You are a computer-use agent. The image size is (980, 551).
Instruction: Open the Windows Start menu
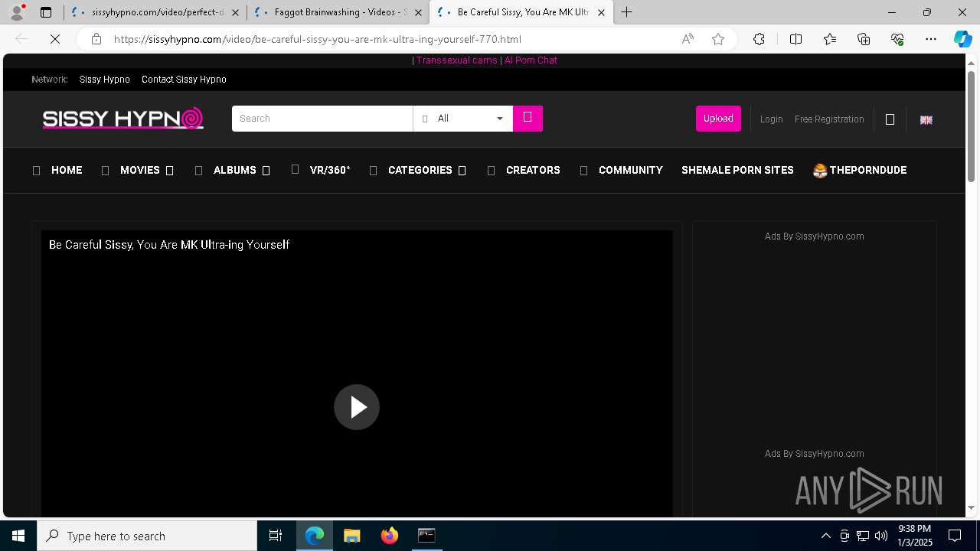18,536
